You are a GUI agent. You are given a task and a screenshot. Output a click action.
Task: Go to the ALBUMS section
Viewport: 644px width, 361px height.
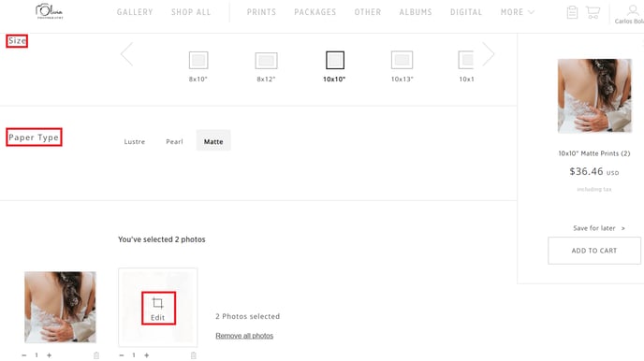416,12
